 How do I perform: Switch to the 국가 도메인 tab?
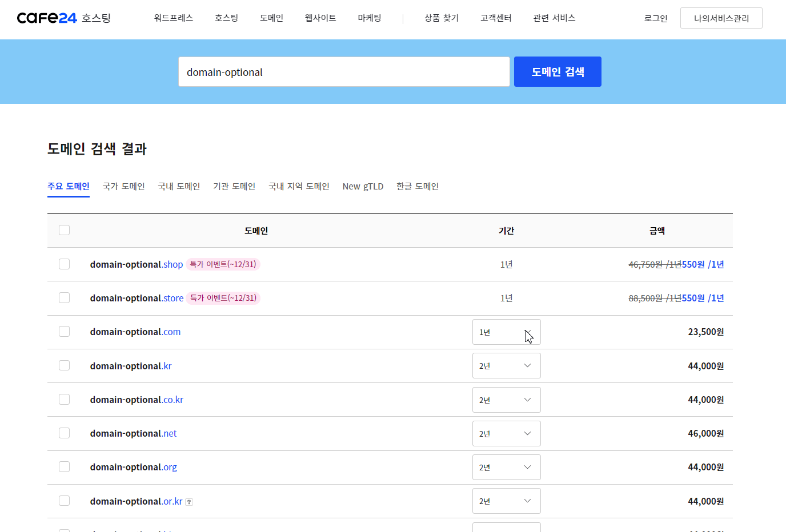click(x=123, y=187)
